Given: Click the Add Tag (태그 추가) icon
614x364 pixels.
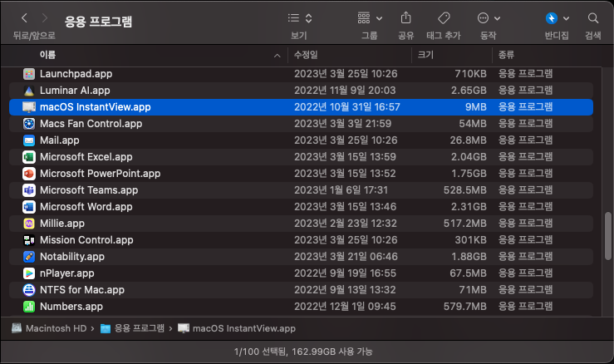Looking at the screenshot, I should 444,18.
